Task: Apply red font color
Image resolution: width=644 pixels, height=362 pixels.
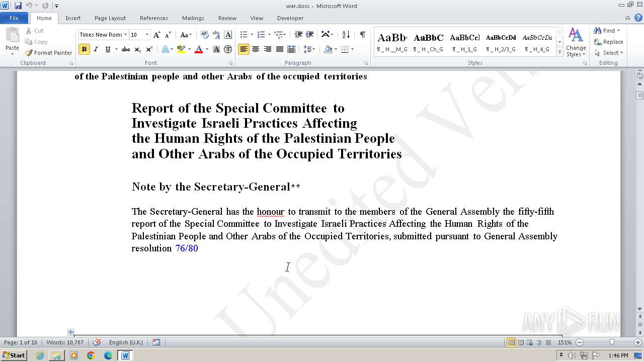Action: [x=199, y=49]
